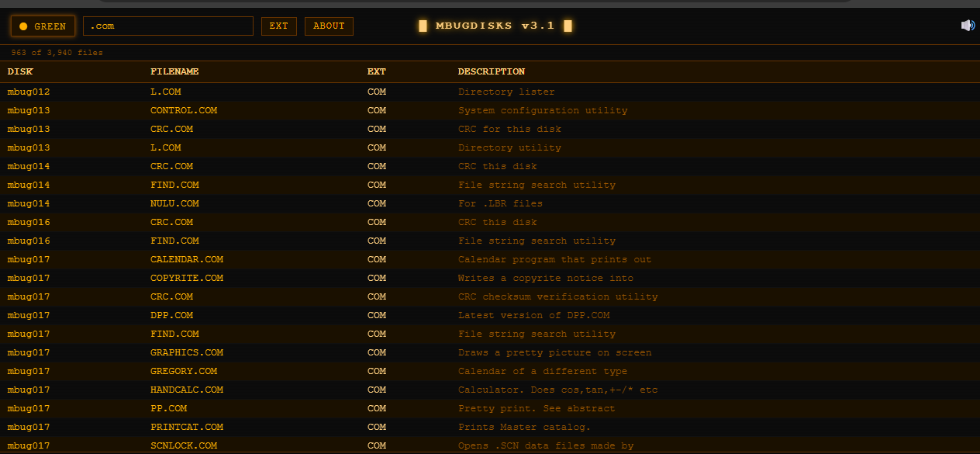This screenshot has width=980, height=454.
Task: Select the CONTROL.COM filename
Action: coord(184,110)
